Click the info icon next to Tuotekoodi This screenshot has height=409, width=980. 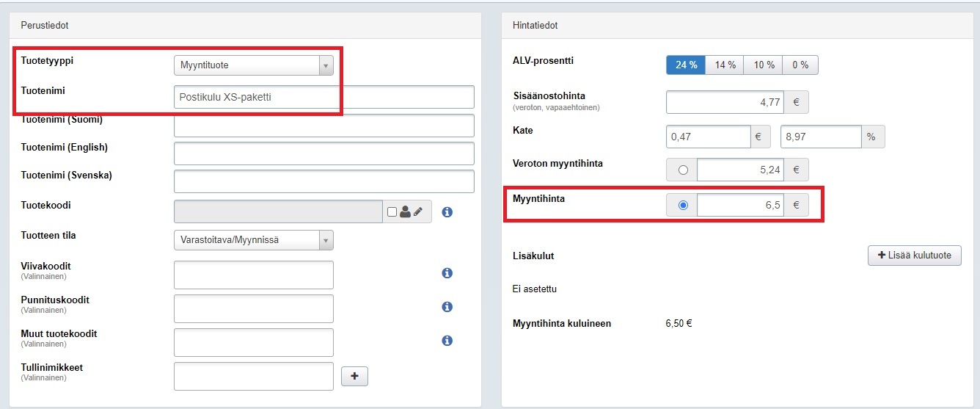tap(447, 212)
